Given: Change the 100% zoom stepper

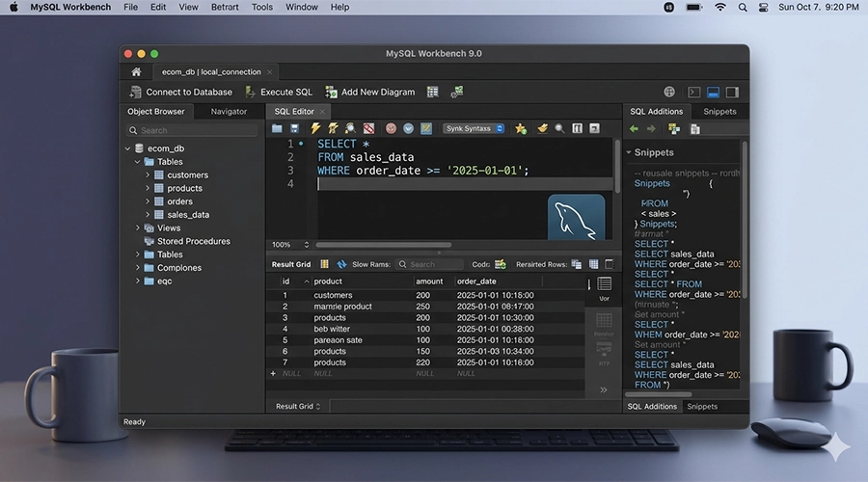Looking at the screenshot, I should 306,245.
